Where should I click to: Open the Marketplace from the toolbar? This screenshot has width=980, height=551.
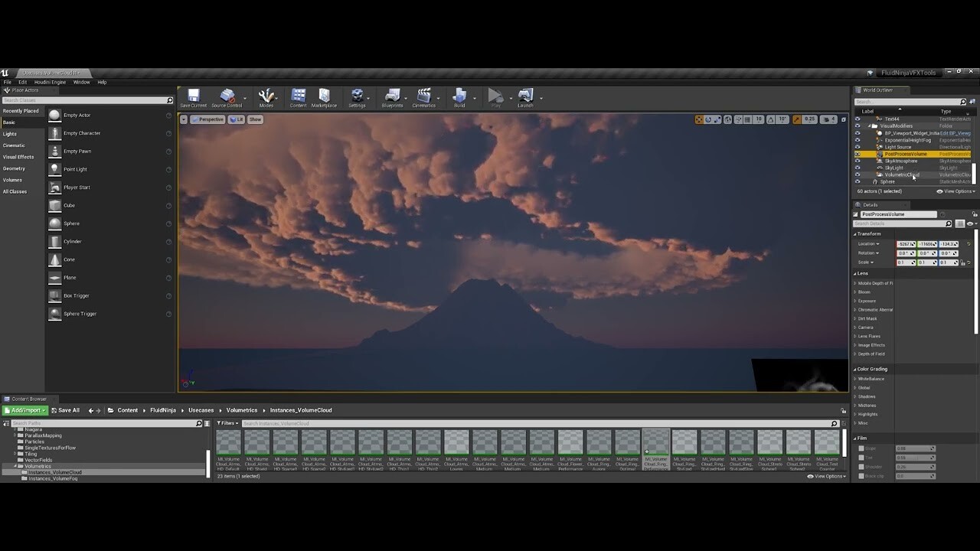[x=325, y=96]
